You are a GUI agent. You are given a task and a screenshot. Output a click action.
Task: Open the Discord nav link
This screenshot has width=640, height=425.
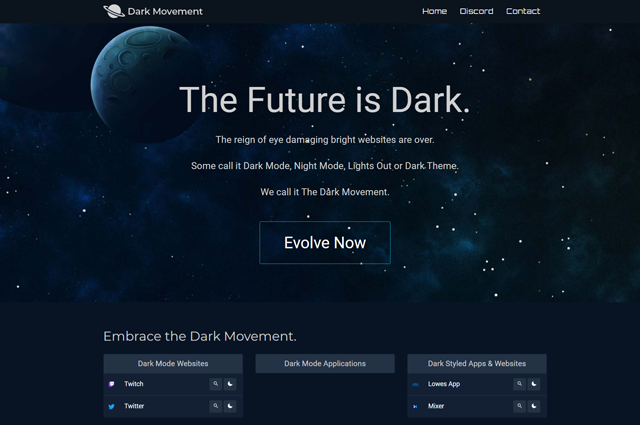click(476, 11)
